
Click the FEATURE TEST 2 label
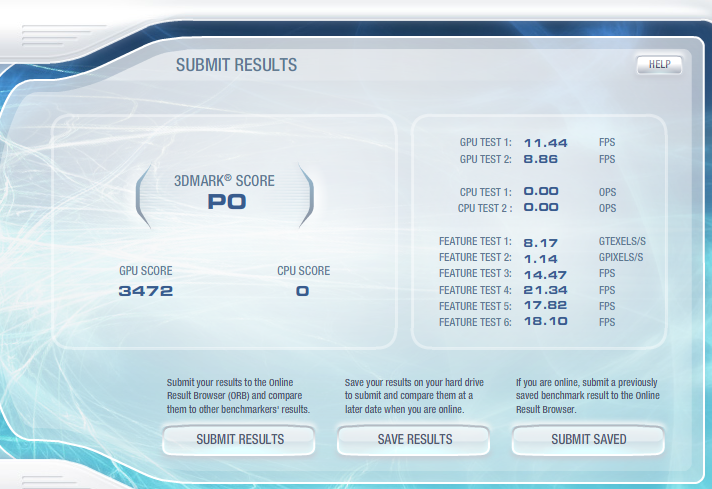pyautogui.click(x=475, y=257)
